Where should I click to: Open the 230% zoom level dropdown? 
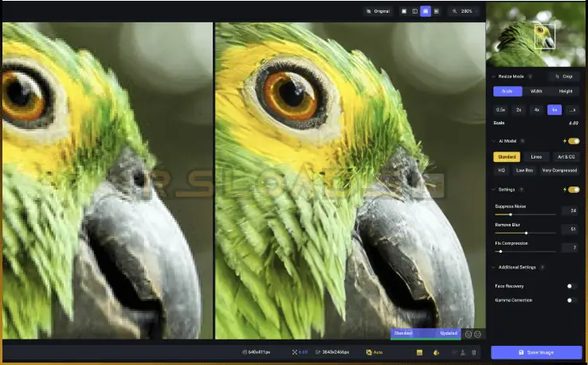tap(464, 11)
